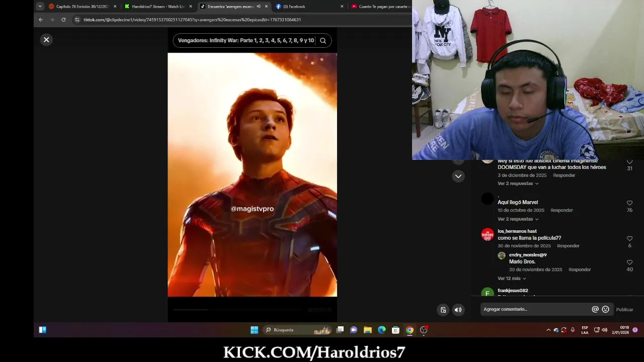Image resolution: width=644 pixels, height=362 pixels.
Task: Close the Facebook tab
Action: [x=342, y=7]
